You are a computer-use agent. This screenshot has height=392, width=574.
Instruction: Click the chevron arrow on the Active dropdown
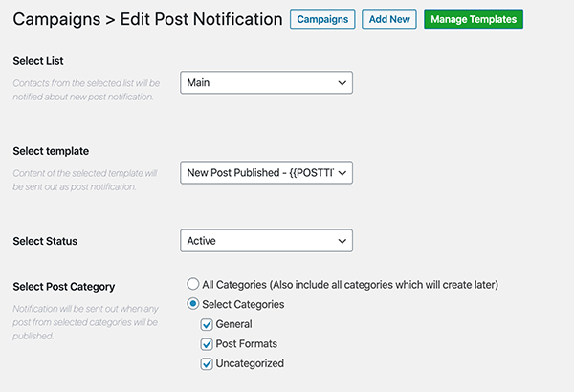tap(342, 241)
